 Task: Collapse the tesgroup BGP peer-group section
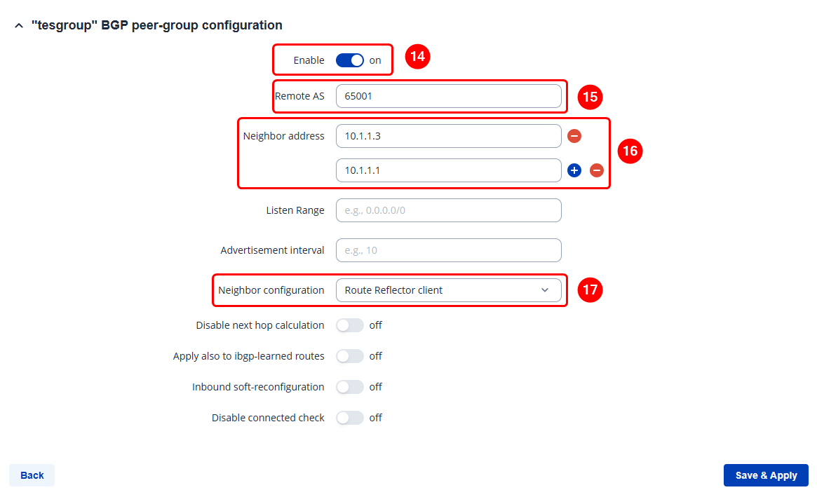pos(18,26)
